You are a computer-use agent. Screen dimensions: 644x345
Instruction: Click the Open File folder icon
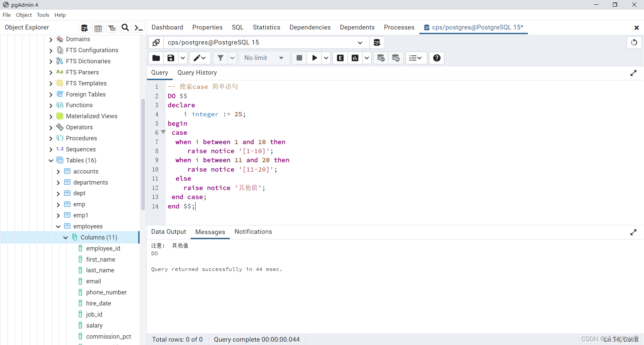tap(156, 58)
